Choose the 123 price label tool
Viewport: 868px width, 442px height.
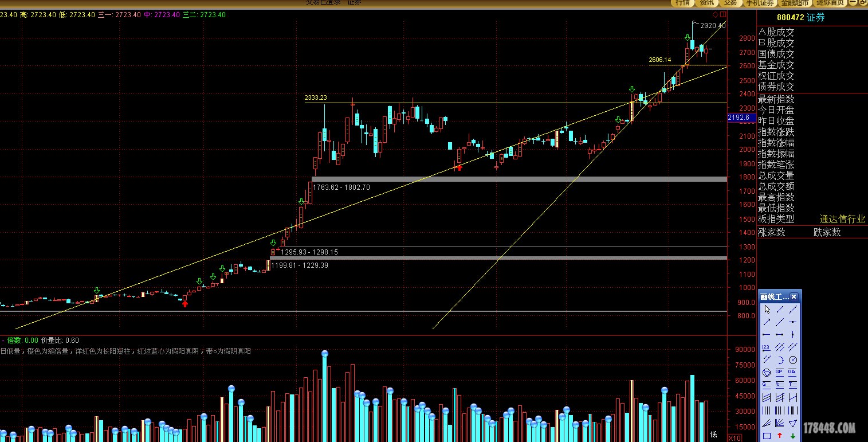(x=767, y=347)
